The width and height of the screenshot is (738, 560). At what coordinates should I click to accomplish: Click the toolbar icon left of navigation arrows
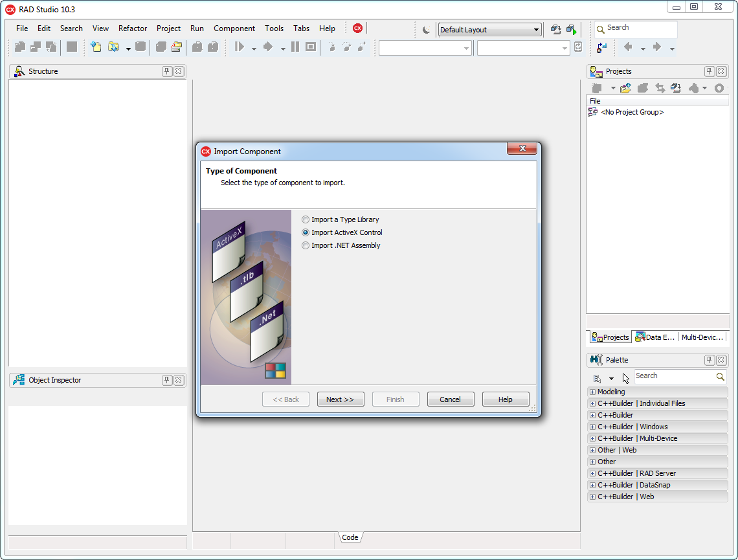602,47
